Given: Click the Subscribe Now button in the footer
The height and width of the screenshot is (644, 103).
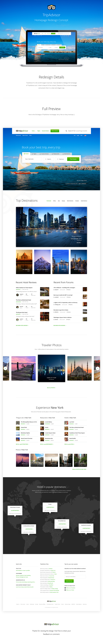Looking at the screenshot, I should [x=69, y=581].
